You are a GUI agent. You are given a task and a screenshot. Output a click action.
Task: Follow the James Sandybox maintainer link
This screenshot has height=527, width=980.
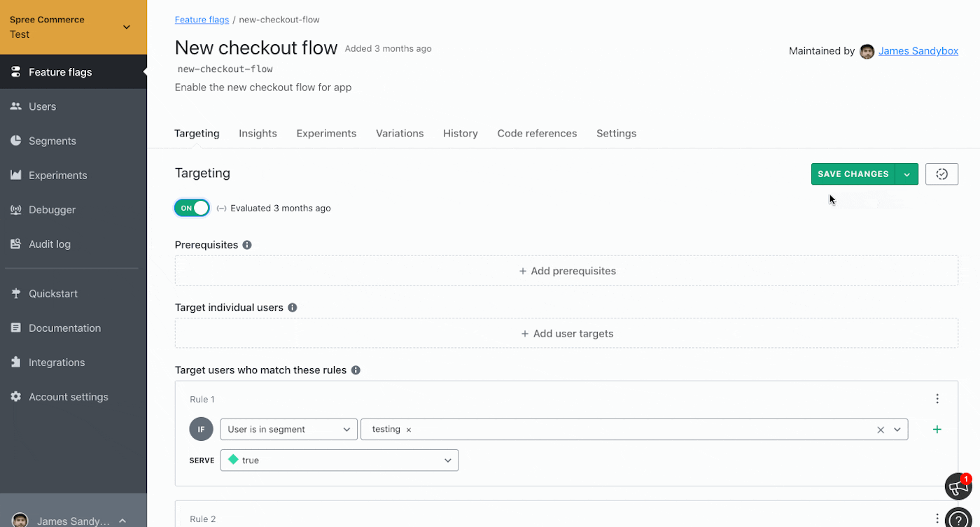pyautogui.click(x=918, y=51)
